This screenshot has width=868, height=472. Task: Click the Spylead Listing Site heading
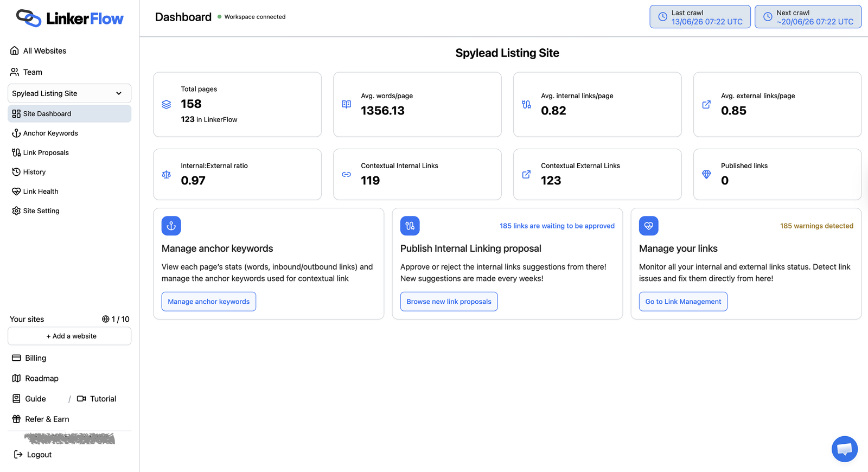pos(507,53)
